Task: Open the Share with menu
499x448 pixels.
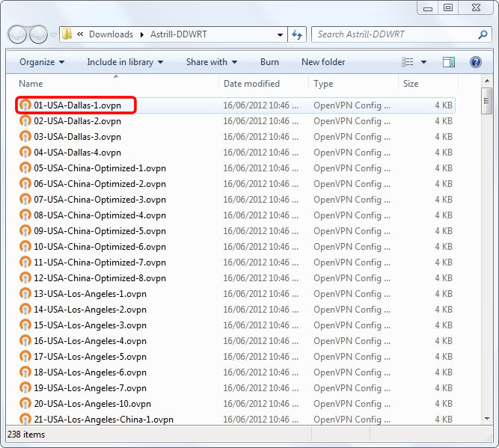Action: tap(212, 62)
